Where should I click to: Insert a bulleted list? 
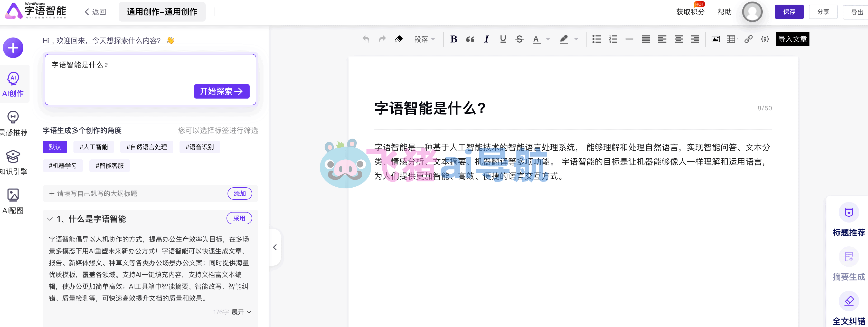point(596,39)
